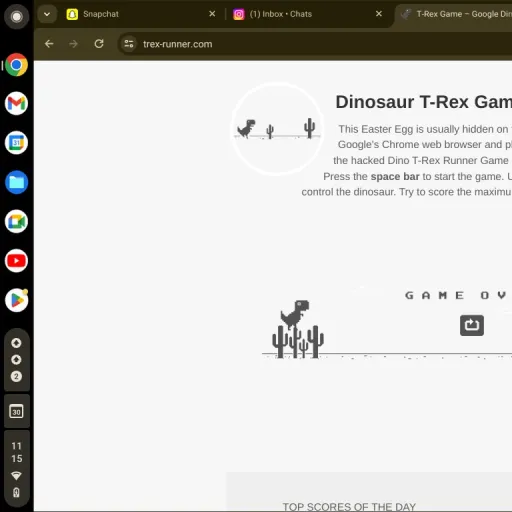The width and height of the screenshot is (512, 512).
Task: Close the Snapchat tab
Action: [x=212, y=14]
